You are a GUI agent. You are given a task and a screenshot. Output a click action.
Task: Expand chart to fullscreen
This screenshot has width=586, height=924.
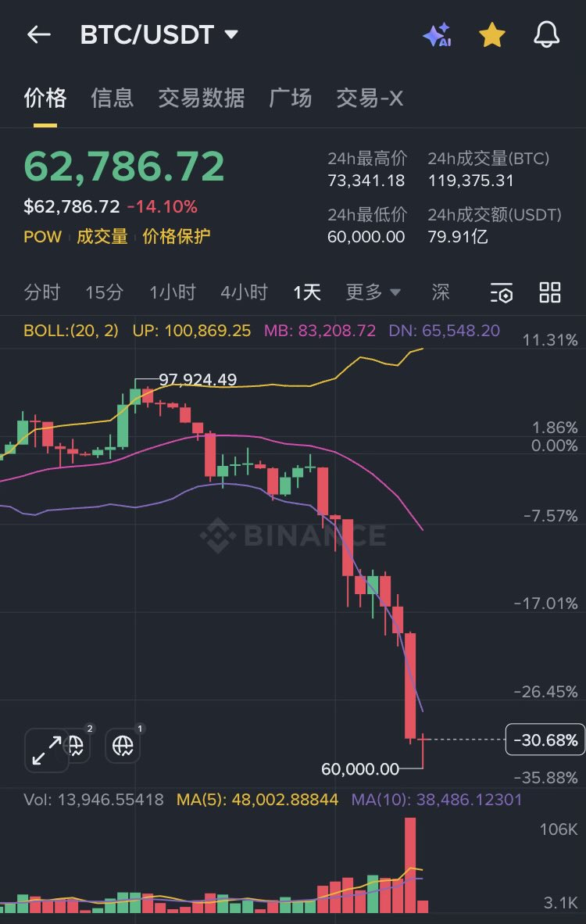[x=46, y=750]
